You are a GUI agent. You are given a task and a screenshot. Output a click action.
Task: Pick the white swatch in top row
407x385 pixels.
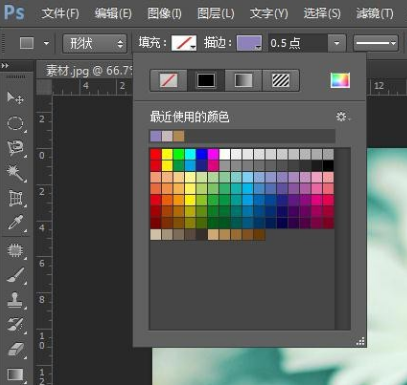pos(225,154)
